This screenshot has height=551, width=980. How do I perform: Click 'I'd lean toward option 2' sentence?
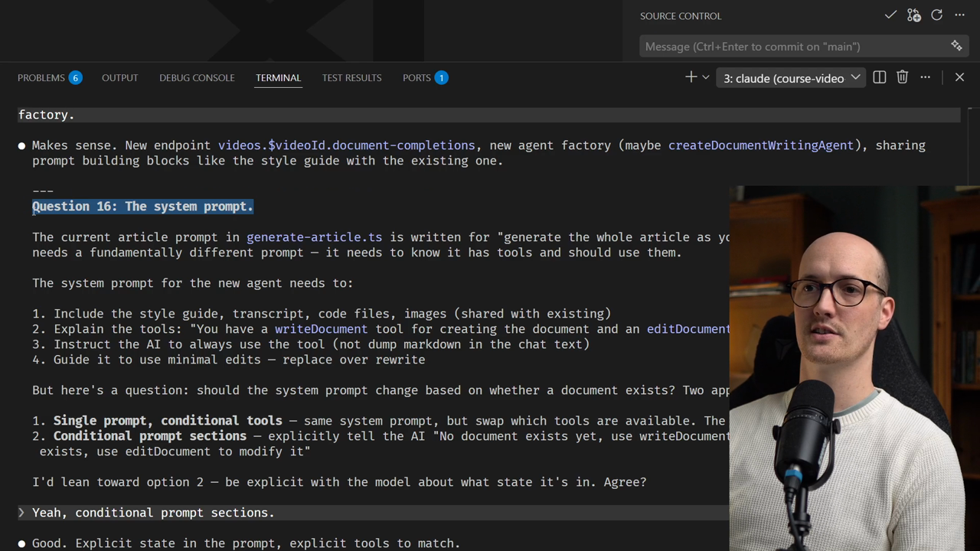click(339, 482)
